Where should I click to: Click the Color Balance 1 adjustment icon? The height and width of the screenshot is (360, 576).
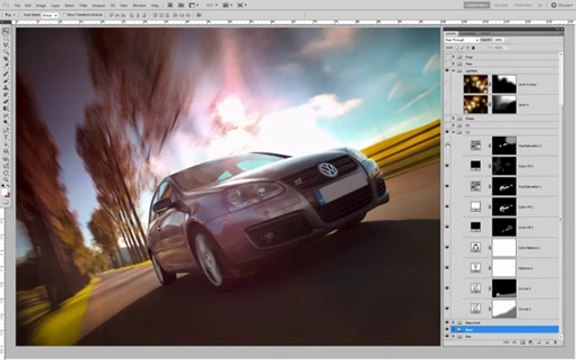tap(476, 247)
